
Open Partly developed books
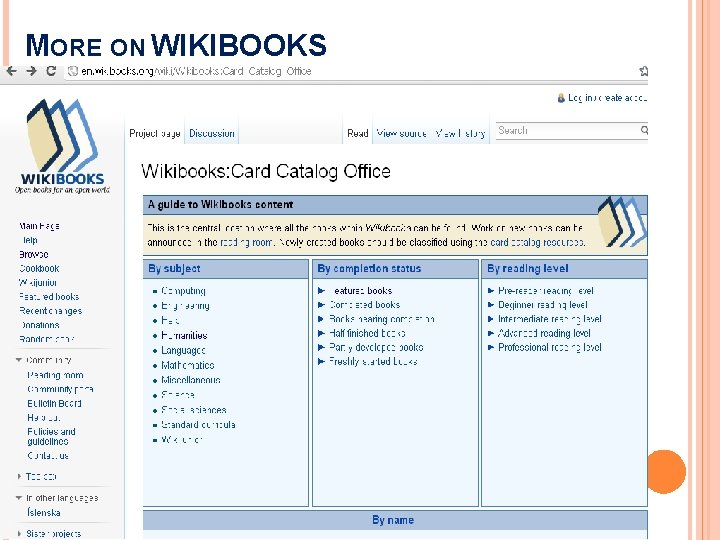(x=376, y=348)
